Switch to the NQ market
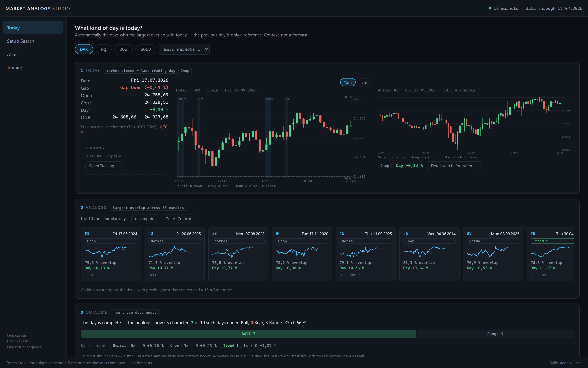The width and height of the screenshot is (588, 368). coord(104,49)
